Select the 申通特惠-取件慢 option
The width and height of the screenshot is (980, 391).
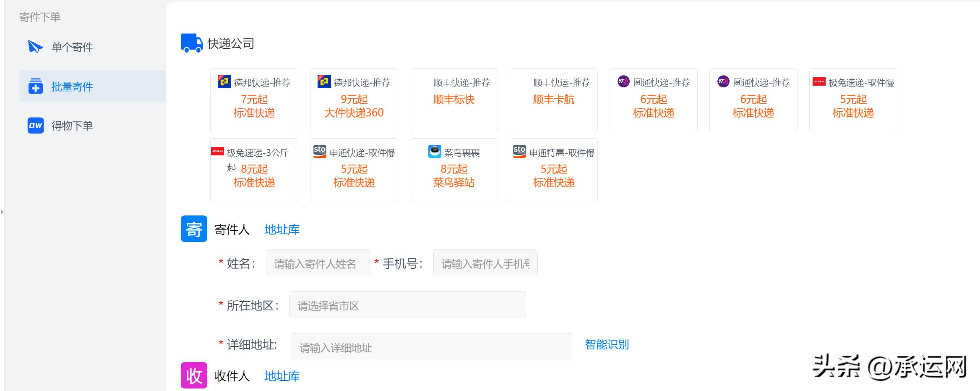553,170
